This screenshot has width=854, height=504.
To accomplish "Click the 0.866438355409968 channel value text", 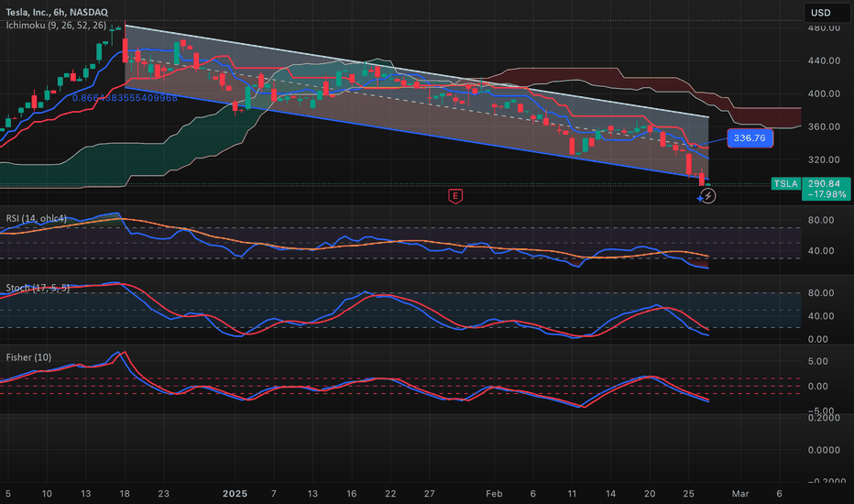I will [x=125, y=98].
